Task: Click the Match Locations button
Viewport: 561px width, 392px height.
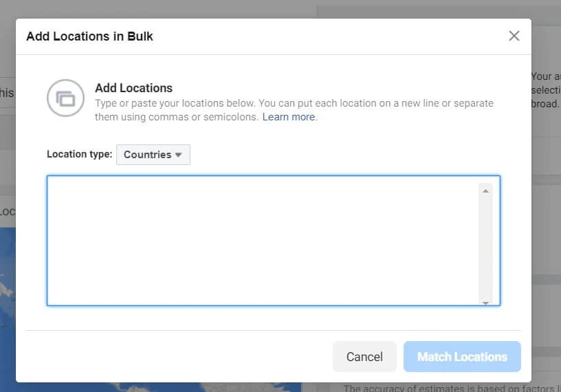Action: coord(462,357)
